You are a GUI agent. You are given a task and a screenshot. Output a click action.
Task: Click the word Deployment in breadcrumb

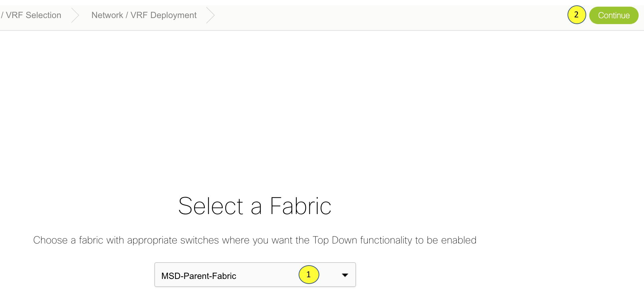pos(173,15)
